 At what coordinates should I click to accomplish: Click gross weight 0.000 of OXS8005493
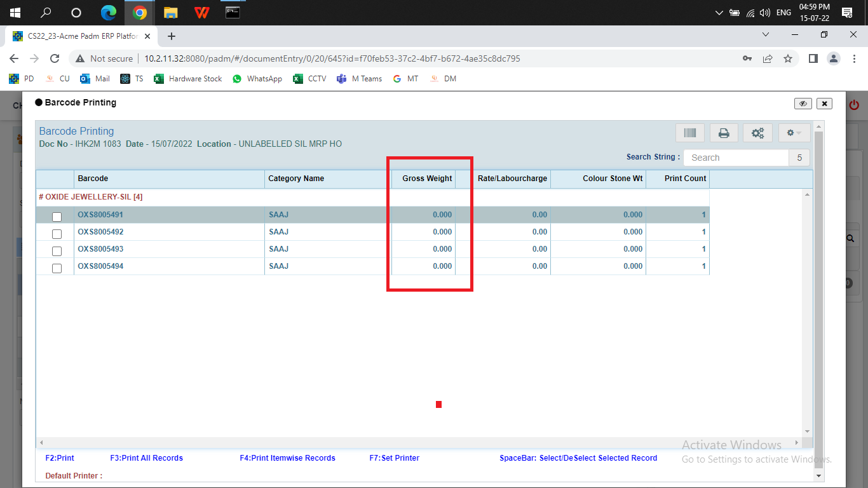point(442,249)
